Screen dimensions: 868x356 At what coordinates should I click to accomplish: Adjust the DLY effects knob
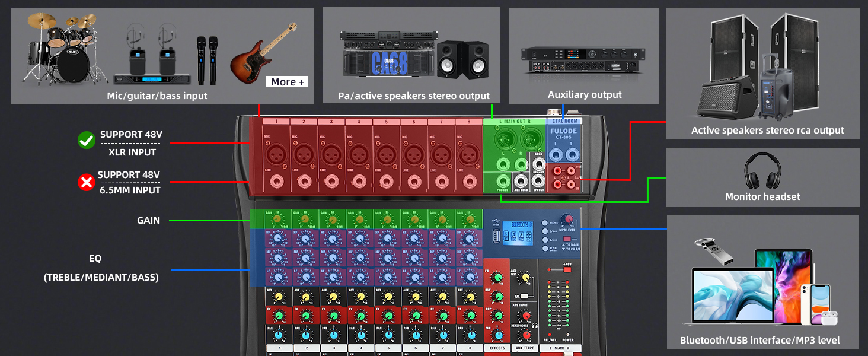click(497, 297)
